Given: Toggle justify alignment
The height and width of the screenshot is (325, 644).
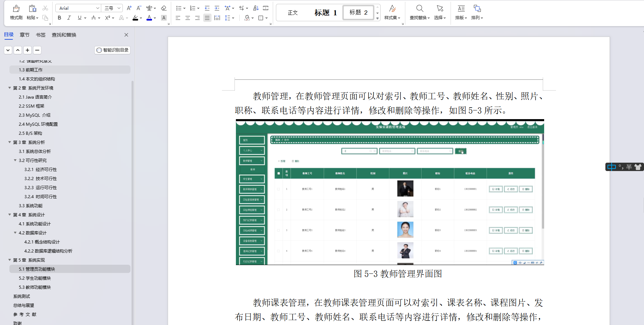Looking at the screenshot, I should 207,18.
